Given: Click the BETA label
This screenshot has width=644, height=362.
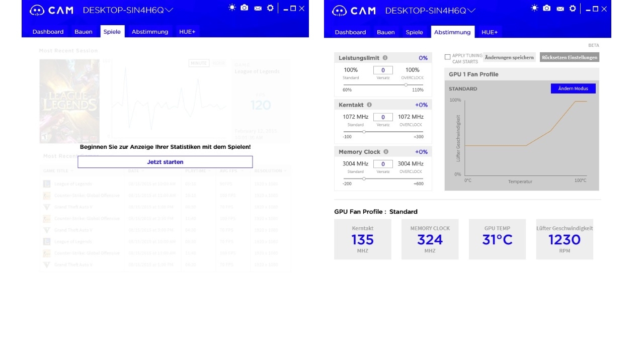Looking at the screenshot, I should [x=594, y=45].
